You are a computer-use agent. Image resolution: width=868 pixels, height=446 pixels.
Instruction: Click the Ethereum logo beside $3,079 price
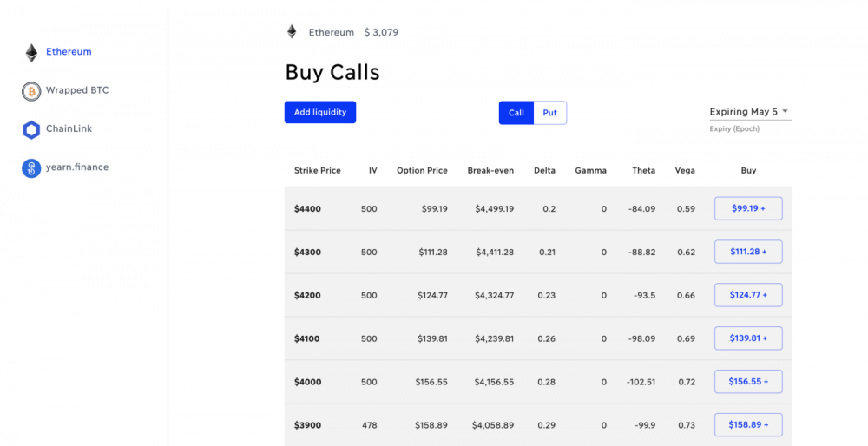click(292, 31)
